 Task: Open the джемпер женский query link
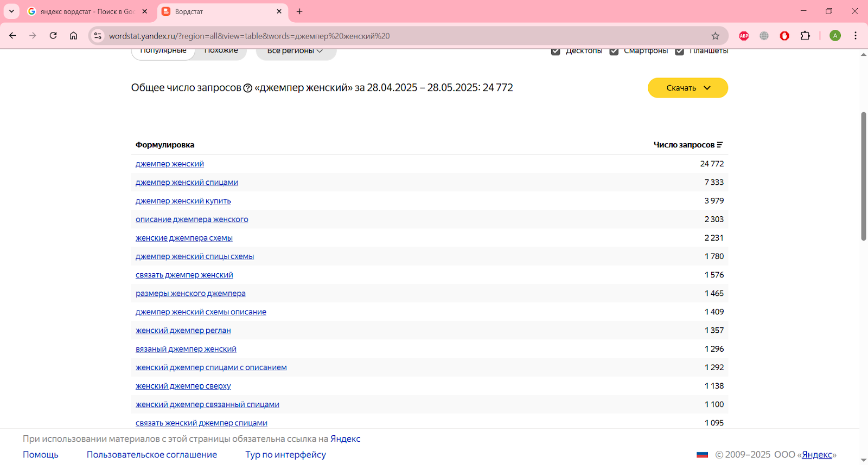point(170,164)
